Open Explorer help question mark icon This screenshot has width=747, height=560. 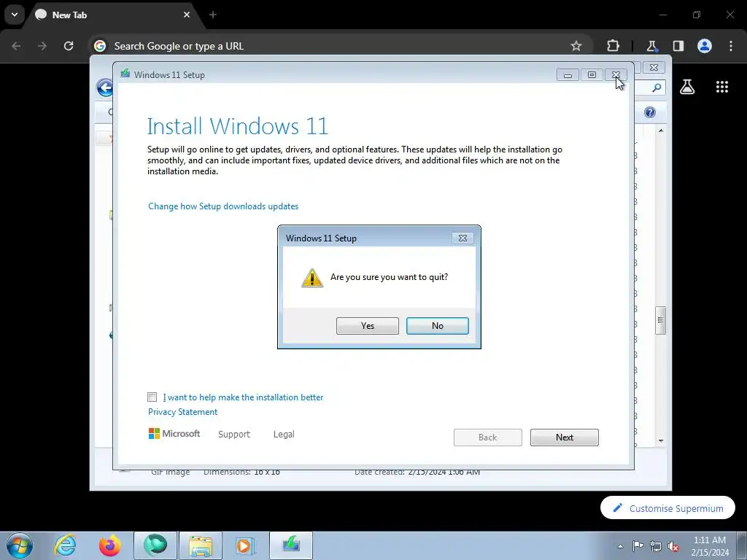coord(650,112)
